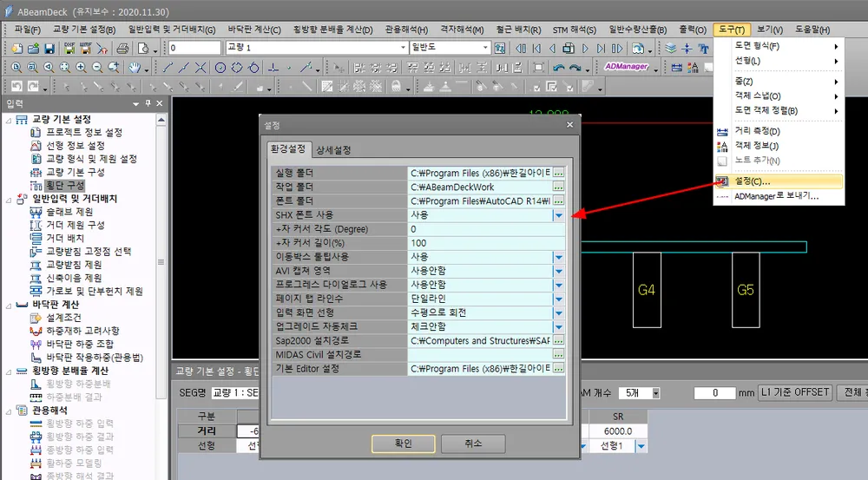This screenshot has height=480, width=868.
Task: Click the zoom in plus magnifier icon
Action: tap(82, 68)
